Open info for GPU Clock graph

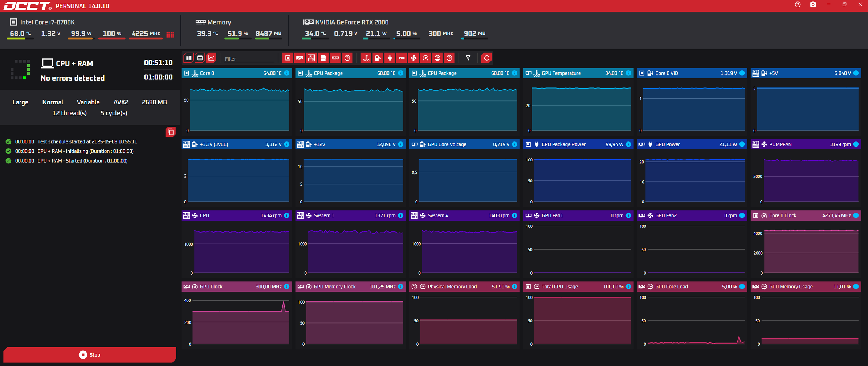click(287, 287)
